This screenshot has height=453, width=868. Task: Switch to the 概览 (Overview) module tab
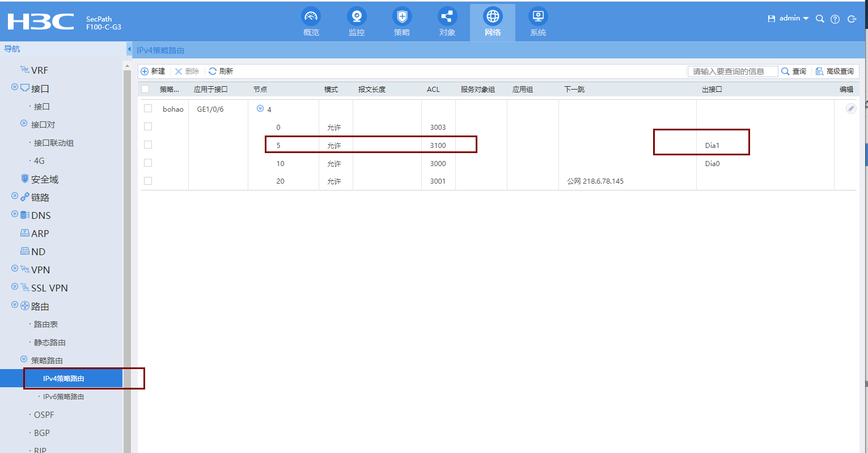click(311, 22)
